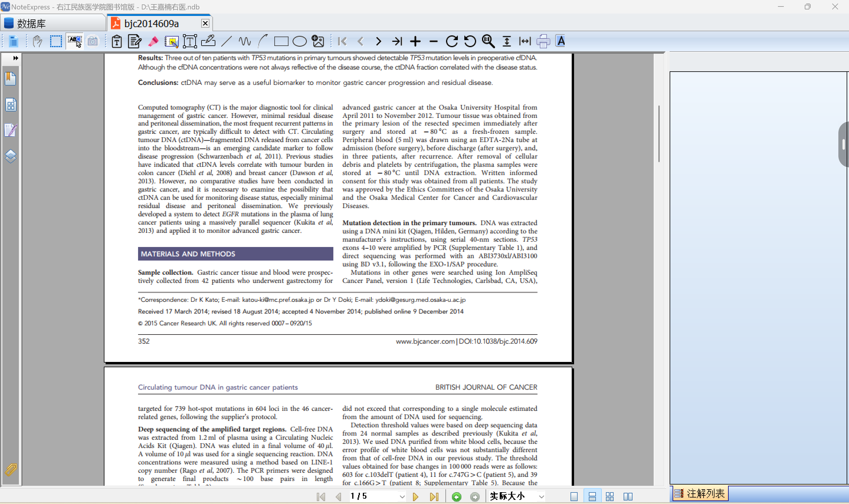
Task: Click the bottom previous page arrow
Action: (x=339, y=497)
